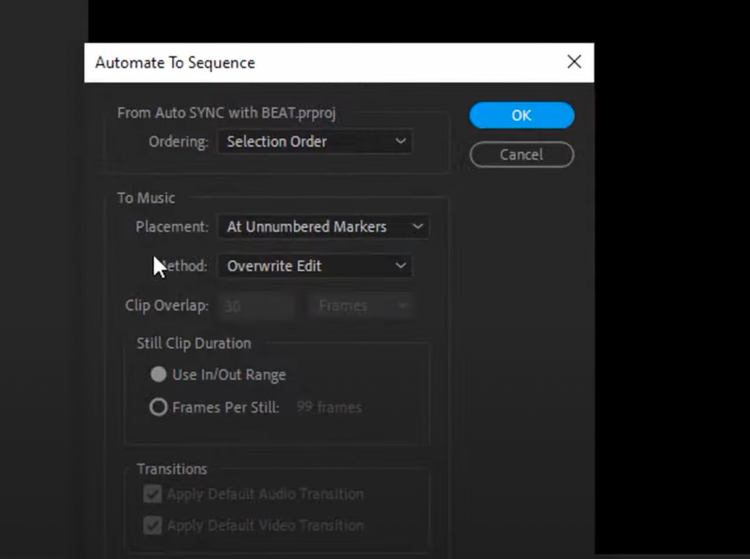Viewport: 750px width, 559px height.
Task: Select the Use In/Out Range radio button
Action: (x=158, y=374)
